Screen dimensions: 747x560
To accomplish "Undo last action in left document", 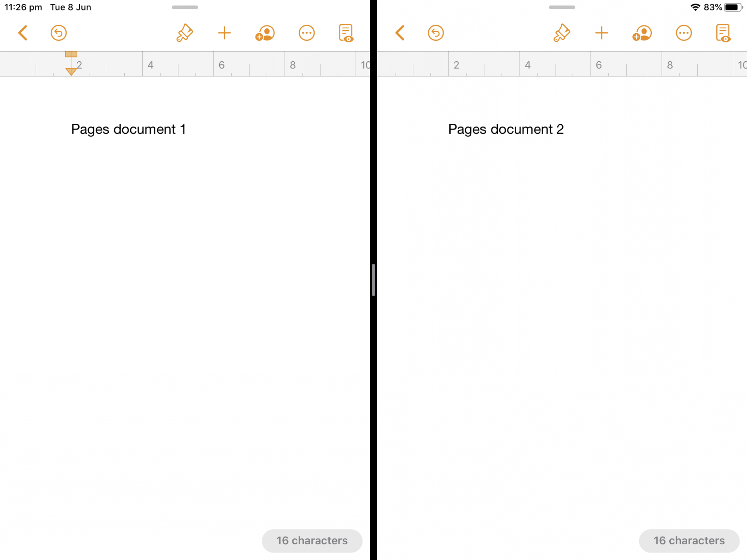I will click(59, 33).
